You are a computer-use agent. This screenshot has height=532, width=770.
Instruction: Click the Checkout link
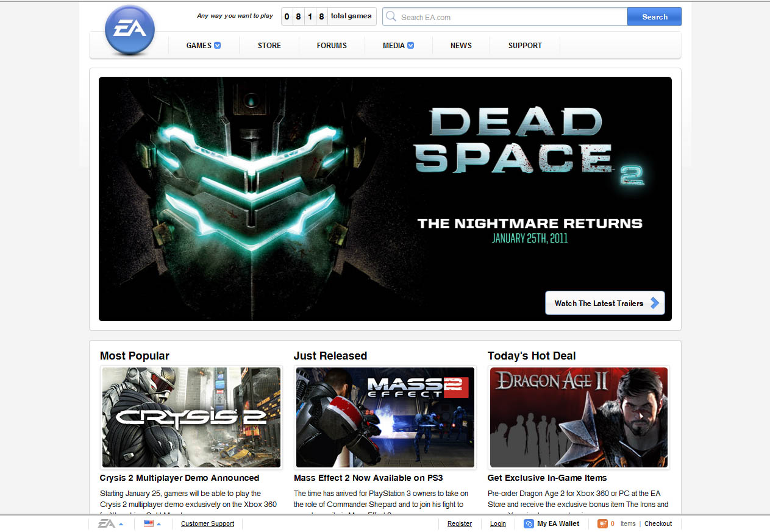(x=658, y=523)
